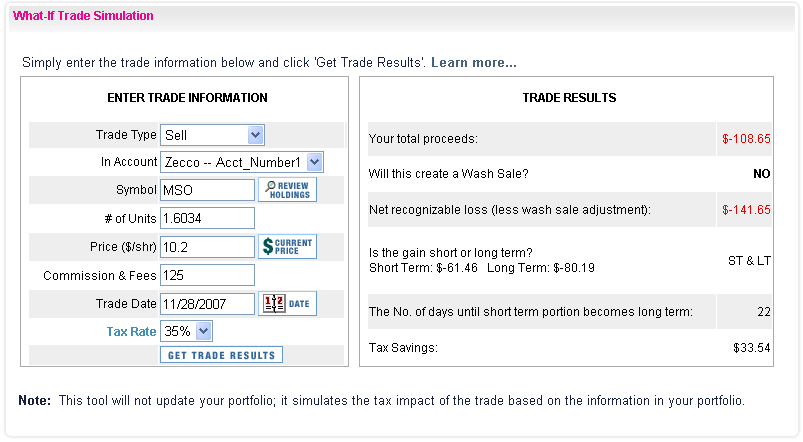Click the Commission & Fees input field
This screenshot has width=803, height=442.
(x=207, y=275)
